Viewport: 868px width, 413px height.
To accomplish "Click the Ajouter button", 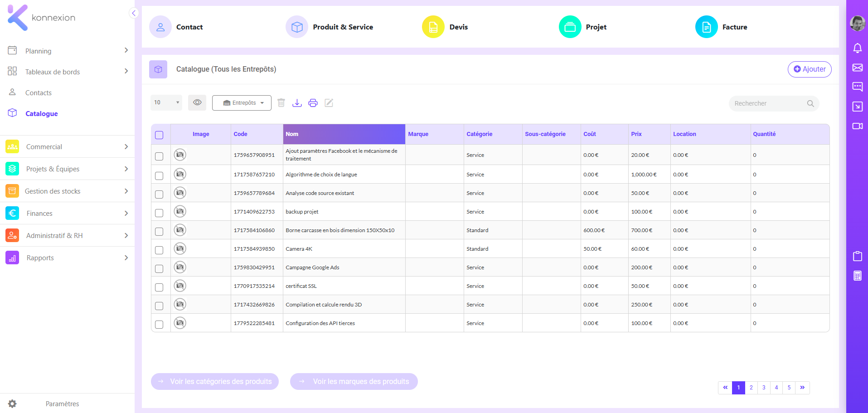I will click(x=810, y=69).
